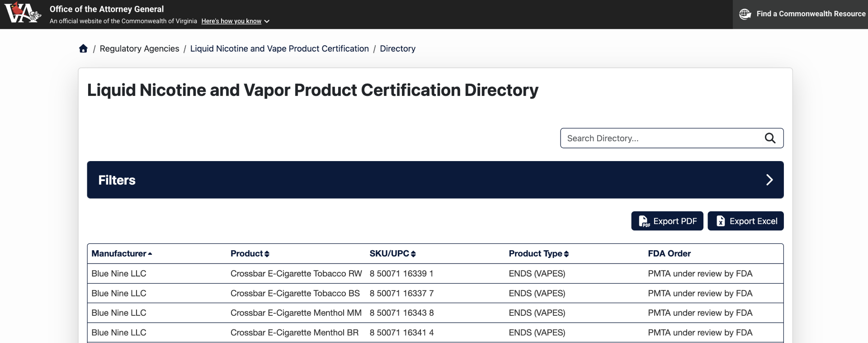Click Here's how you know link
Viewport: 868px width, 343px height.
(x=231, y=21)
